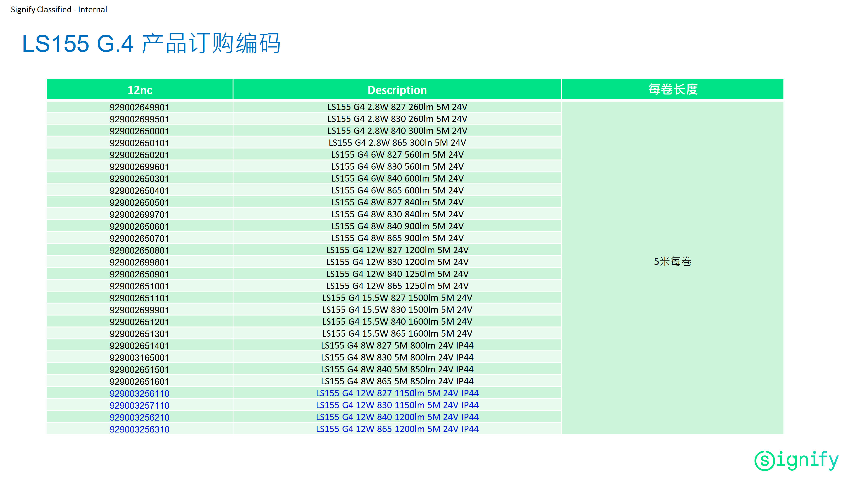The image size is (868, 488).
Task: Select code 929002699901
Action: 139,310
